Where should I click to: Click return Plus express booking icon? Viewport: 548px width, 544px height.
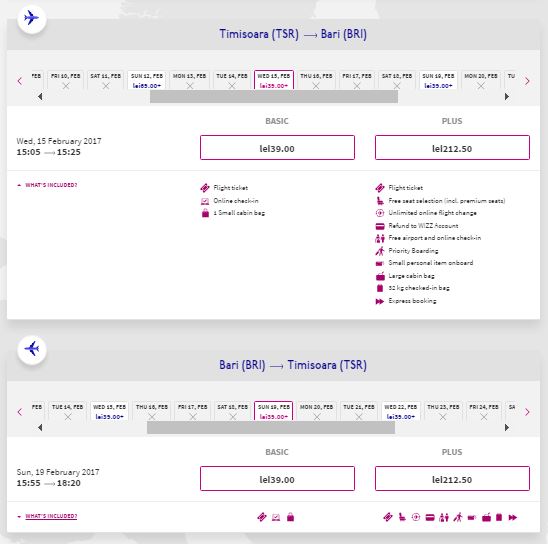[x=513, y=517]
